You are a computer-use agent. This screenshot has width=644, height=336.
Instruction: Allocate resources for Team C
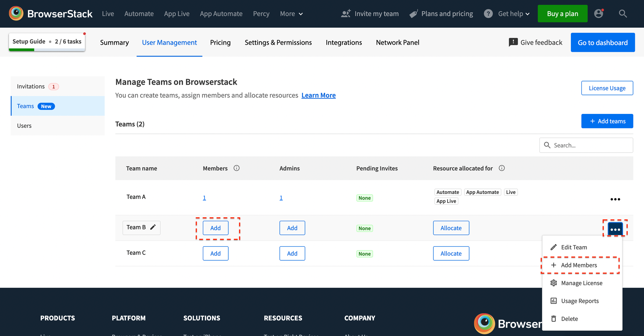451,253
